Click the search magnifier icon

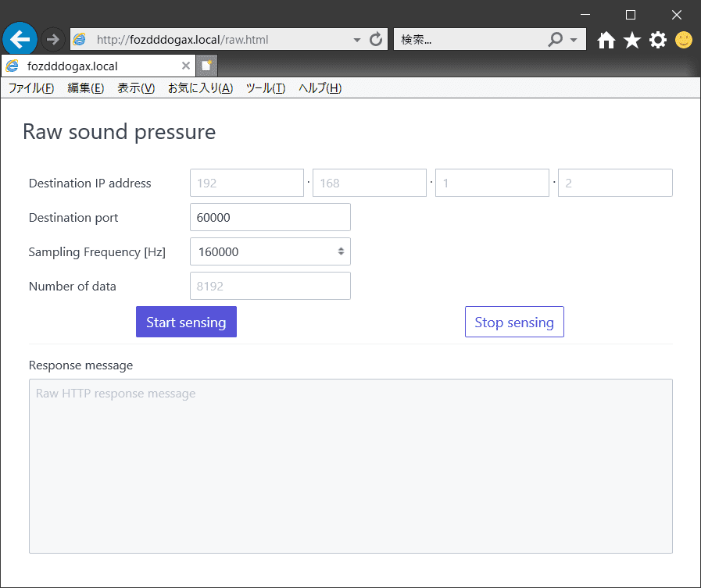tap(556, 39)
